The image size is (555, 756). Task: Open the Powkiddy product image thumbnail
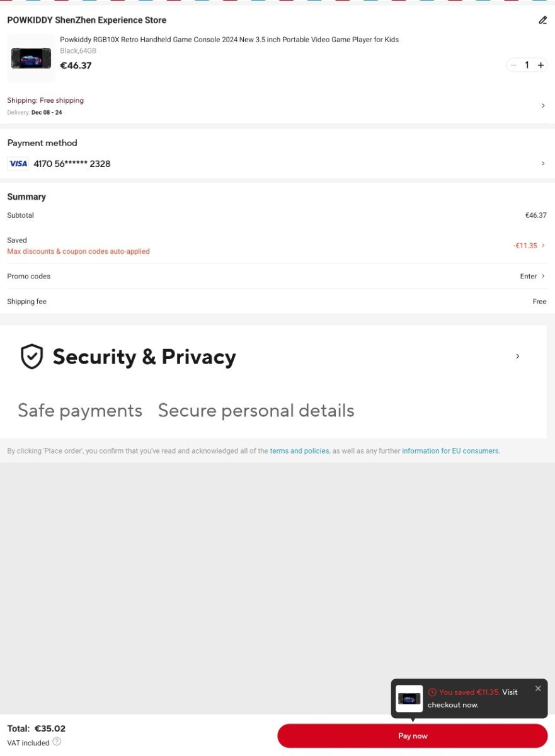pos(31,58)
